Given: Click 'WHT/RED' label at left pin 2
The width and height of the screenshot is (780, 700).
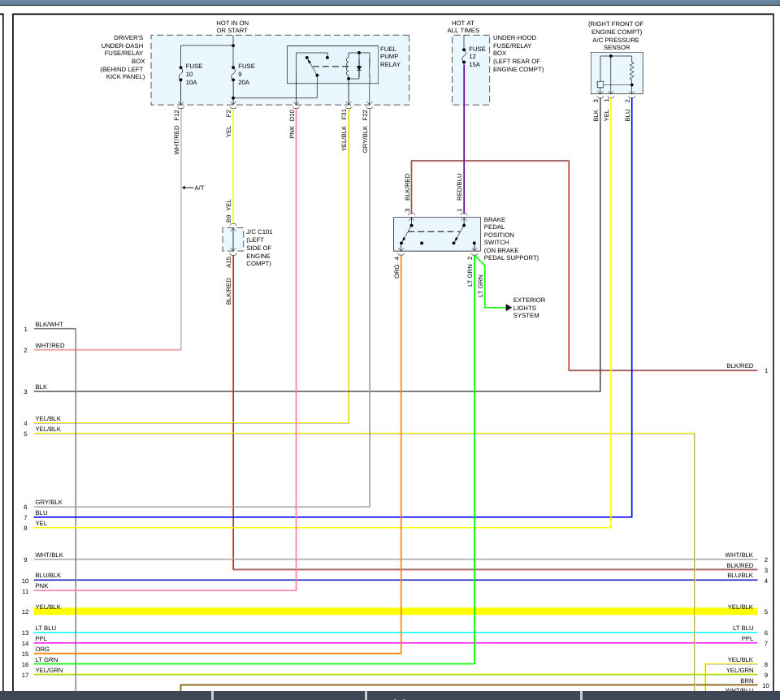Looking at the screenshot, I should 50,345.
